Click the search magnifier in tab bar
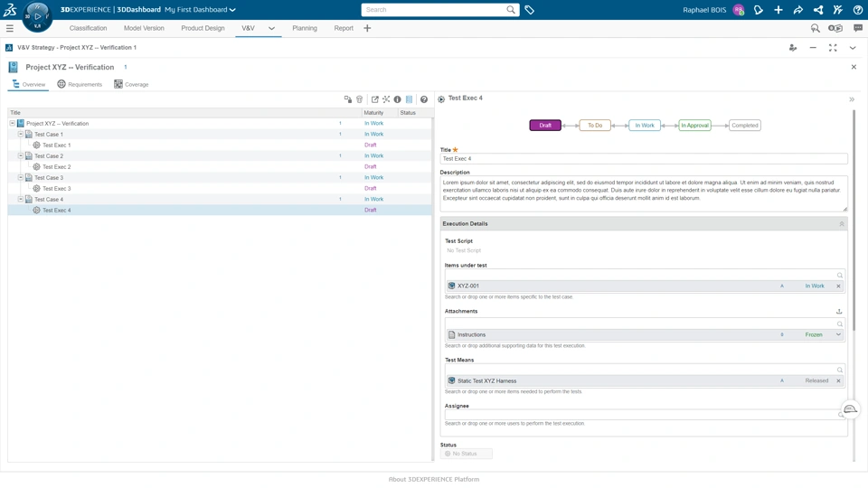The width and height of the screenshot is (868, 488). [815, 28]
